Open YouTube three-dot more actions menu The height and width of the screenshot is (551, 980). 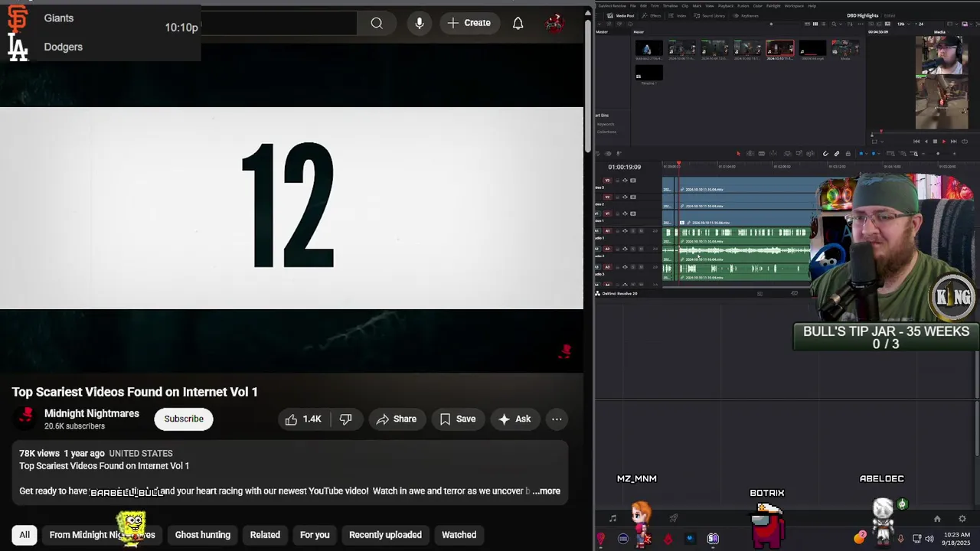[x=557, y=419]
